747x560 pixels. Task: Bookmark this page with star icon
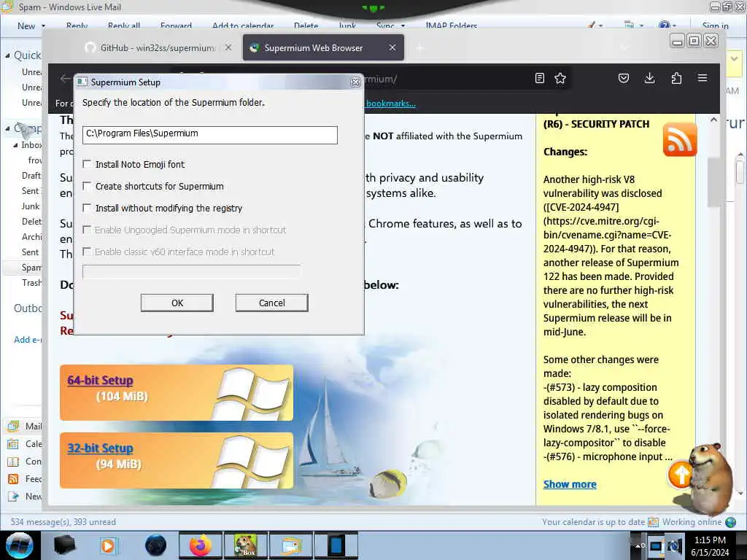(x=560, y=78)
